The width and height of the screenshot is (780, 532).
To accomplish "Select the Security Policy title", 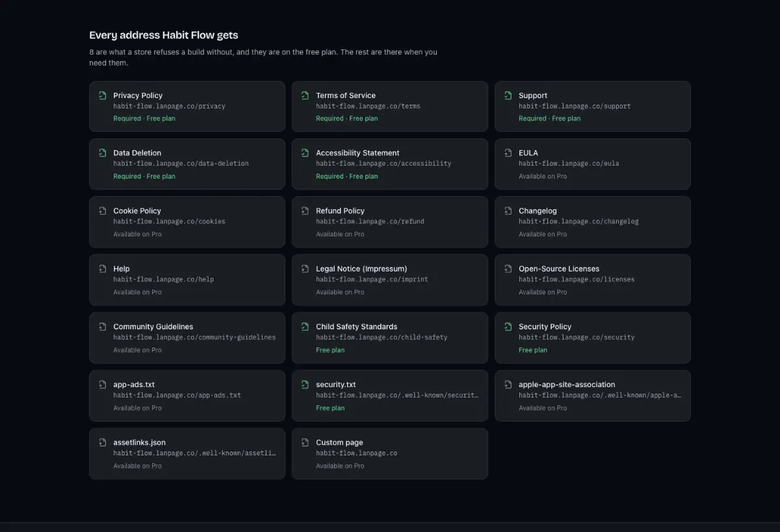I will pos(545,327).
